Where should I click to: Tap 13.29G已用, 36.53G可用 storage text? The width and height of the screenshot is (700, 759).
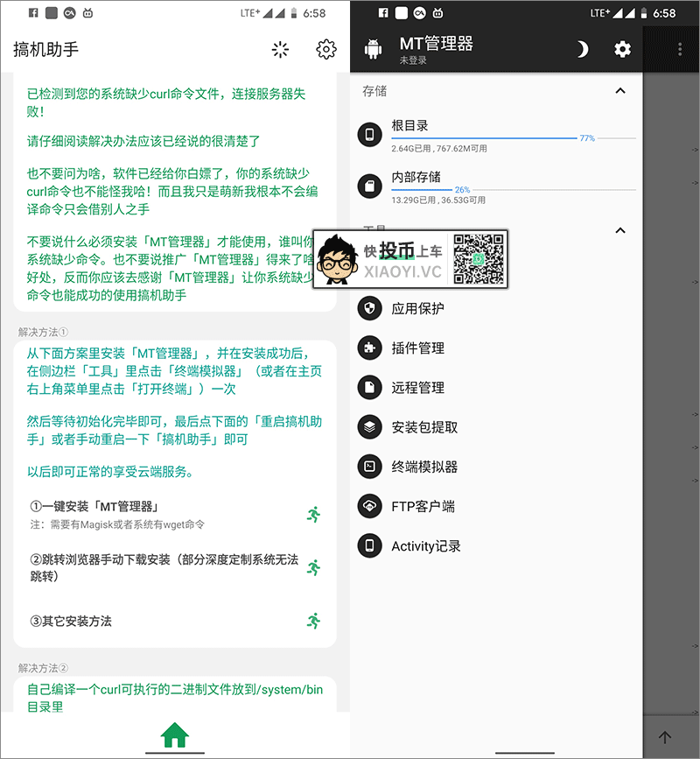pos(438,200)
